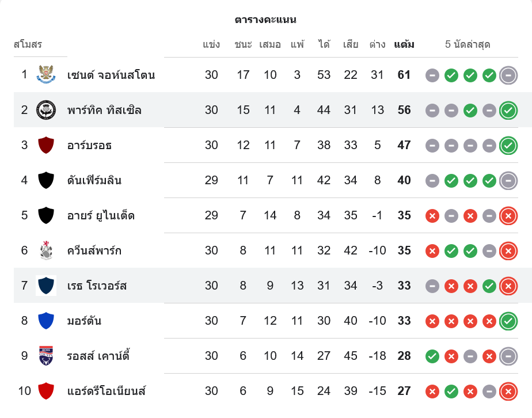Click the Partick Thistle club crest
532x418 pixels.
click(46, 110)
